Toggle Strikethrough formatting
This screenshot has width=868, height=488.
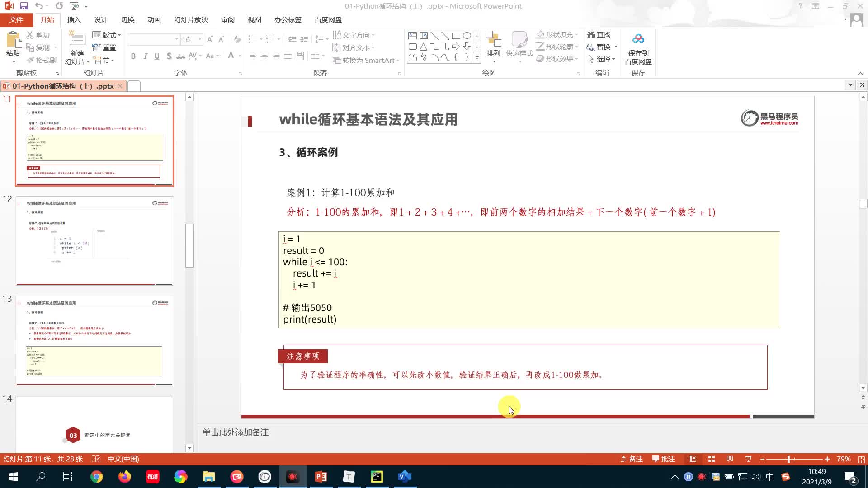pos(180,56)
